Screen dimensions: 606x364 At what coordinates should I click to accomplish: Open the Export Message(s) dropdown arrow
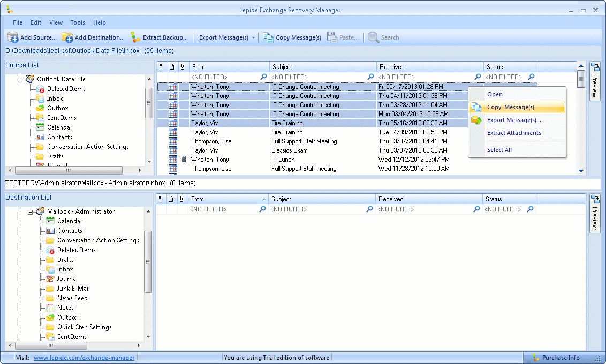(x=254, y=38)
